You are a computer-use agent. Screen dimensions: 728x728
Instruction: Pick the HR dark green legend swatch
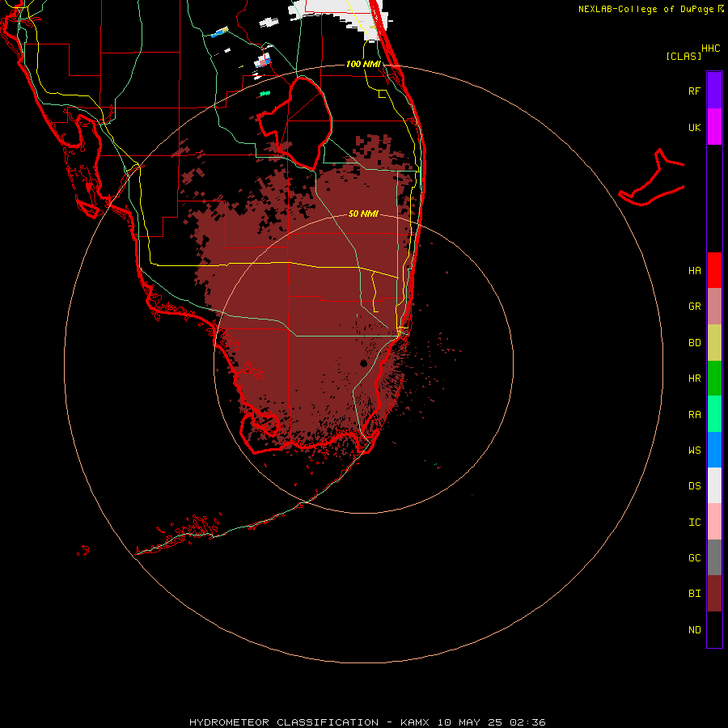point(714,379)
